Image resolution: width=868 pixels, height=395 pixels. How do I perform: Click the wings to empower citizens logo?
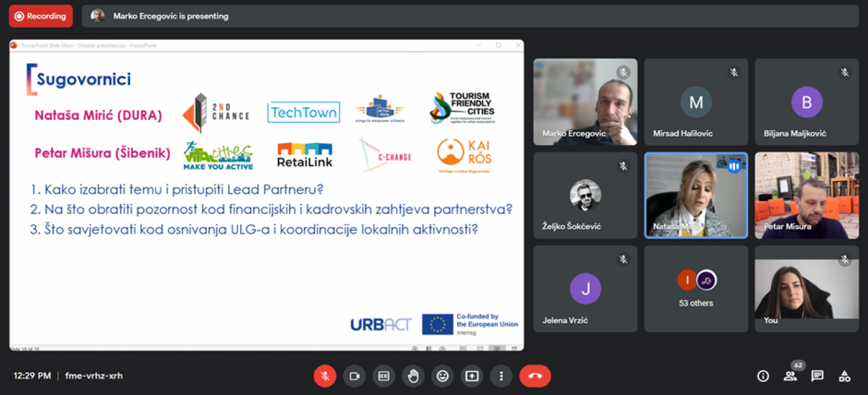[379, 110]
